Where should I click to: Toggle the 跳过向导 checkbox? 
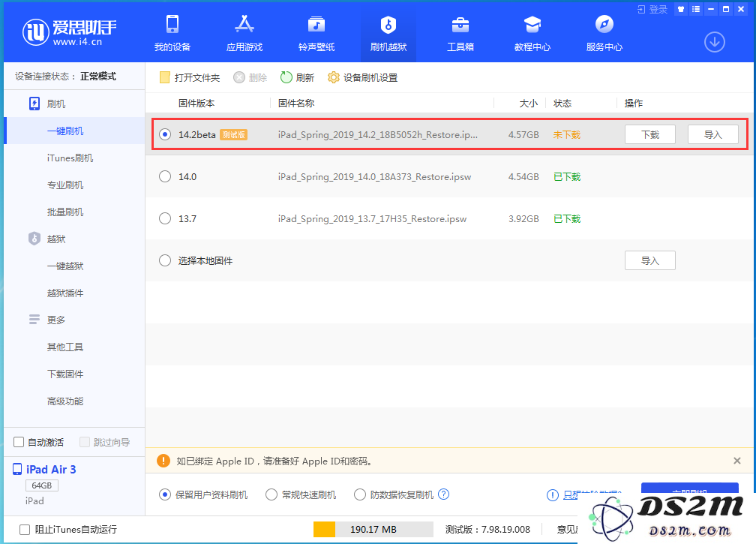tap(84, 442)
